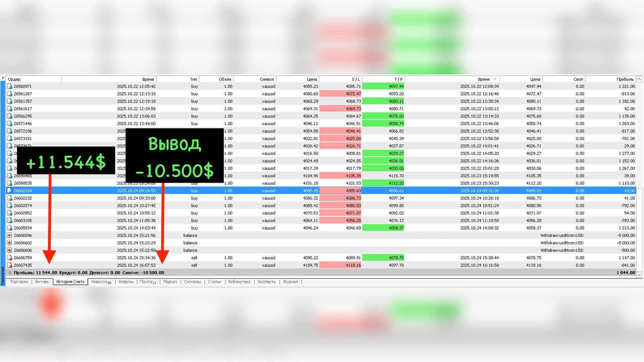This screenshot has width=644, height=362.
Task: Switch to the Эксперты tab
Action: [x=266, y=282]
